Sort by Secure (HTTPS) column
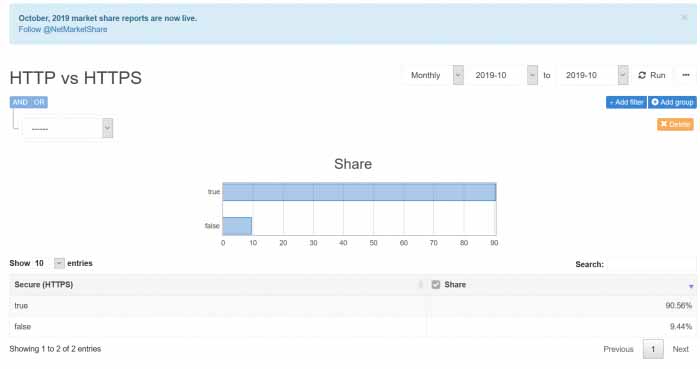 pyautogui.click(x=44, y=285)
